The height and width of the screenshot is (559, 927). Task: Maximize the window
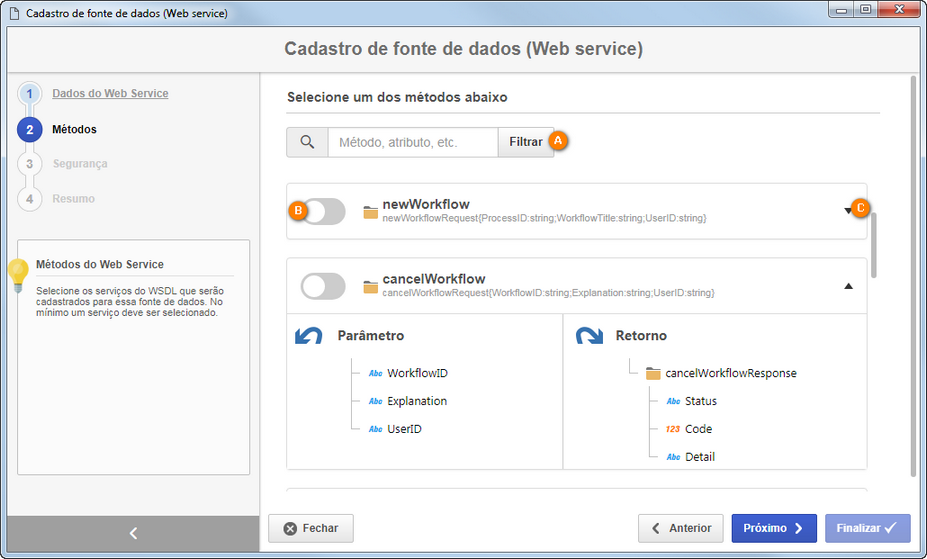point(865,10)
